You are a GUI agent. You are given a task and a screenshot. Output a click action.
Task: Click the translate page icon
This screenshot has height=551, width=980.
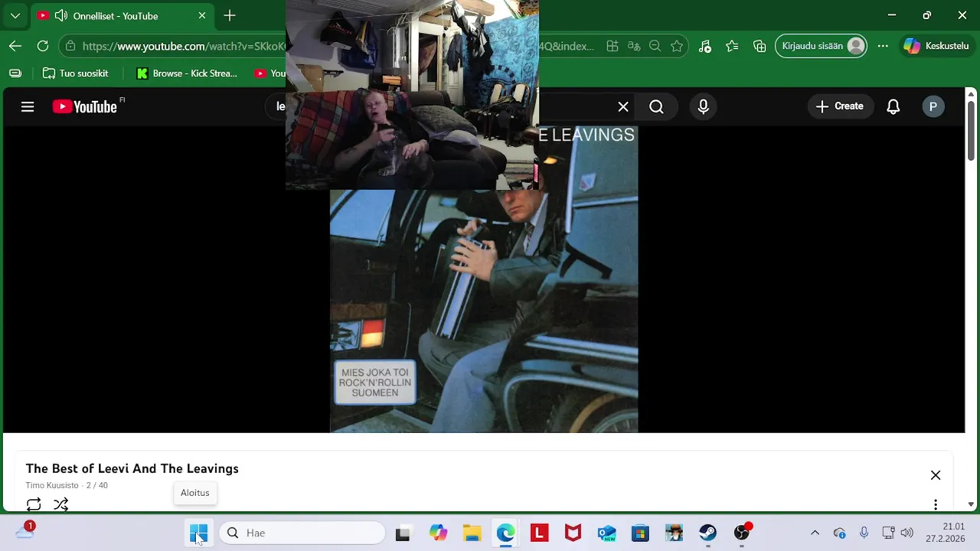click(x=634, y=46)
